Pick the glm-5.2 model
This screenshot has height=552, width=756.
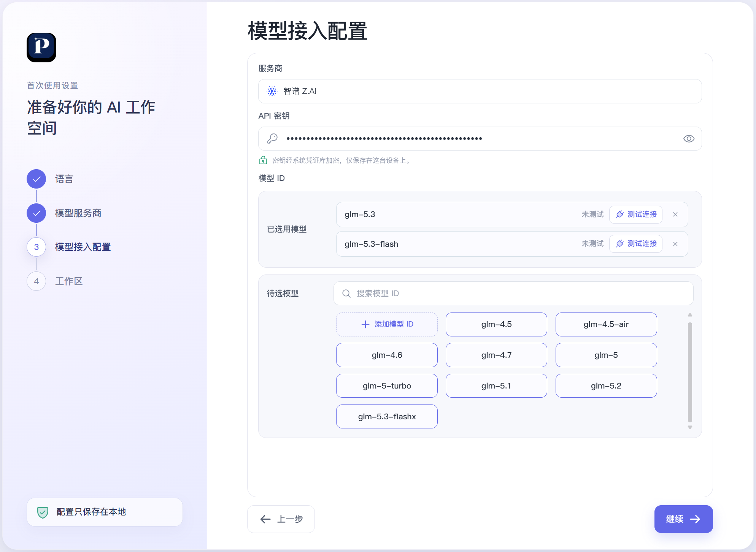(x=606, y=386)
